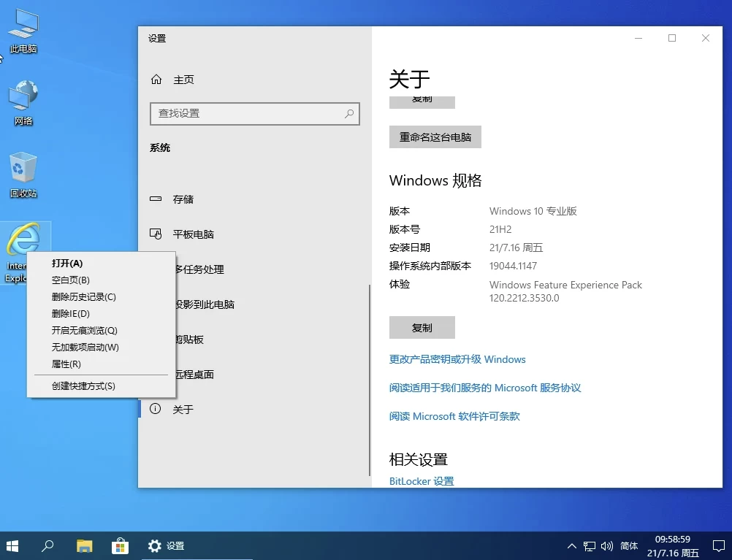The image size is (732, 560).
Task: Click 开启无痕浏览(Q) menu entry
Action: (84, 331)
